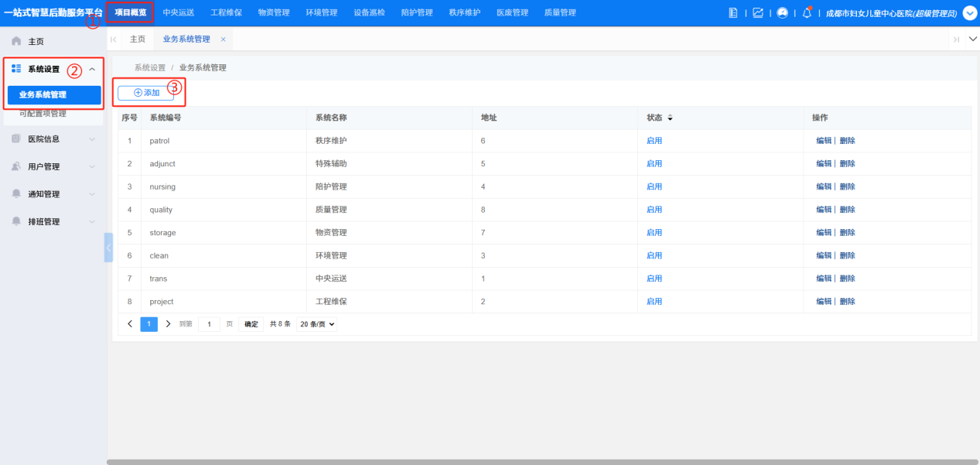Delete the patrol row

(x=848, y=141)
